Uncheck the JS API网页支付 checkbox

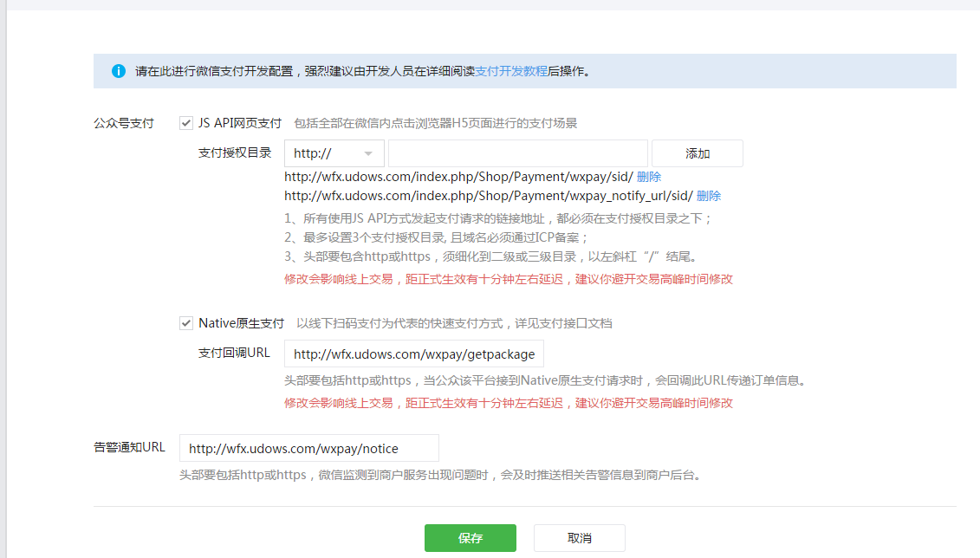tap(186, 123)
